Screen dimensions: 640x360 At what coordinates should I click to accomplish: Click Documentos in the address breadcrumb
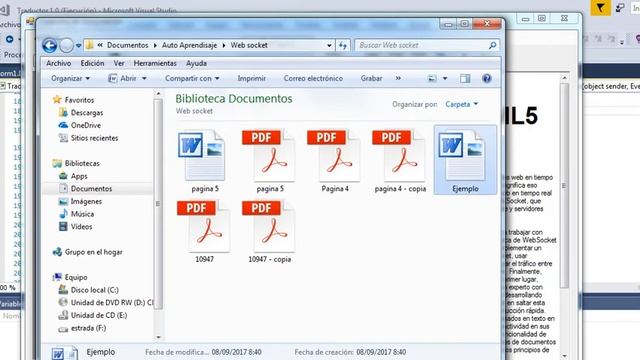click(x=127, y=45)
